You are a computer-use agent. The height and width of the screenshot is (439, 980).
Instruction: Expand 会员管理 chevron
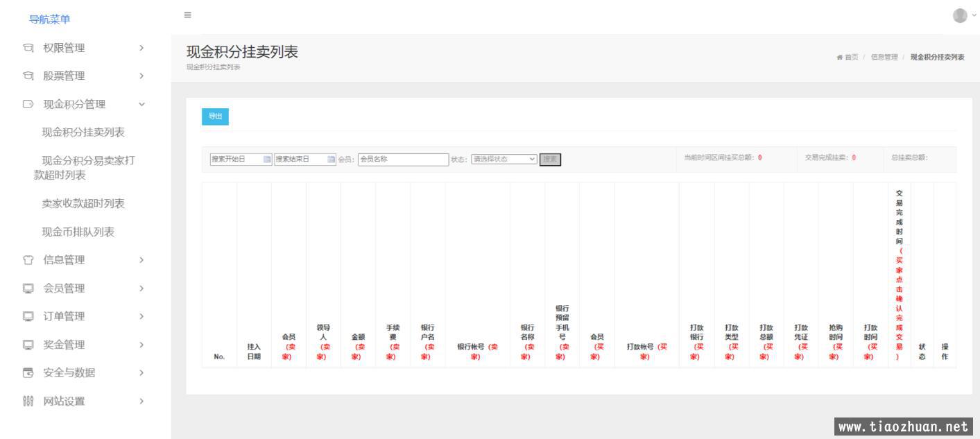tap(141, 289)
